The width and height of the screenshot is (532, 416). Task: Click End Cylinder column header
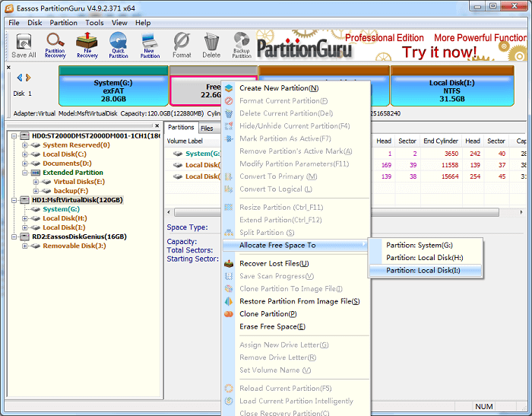[x=441, y=141]
